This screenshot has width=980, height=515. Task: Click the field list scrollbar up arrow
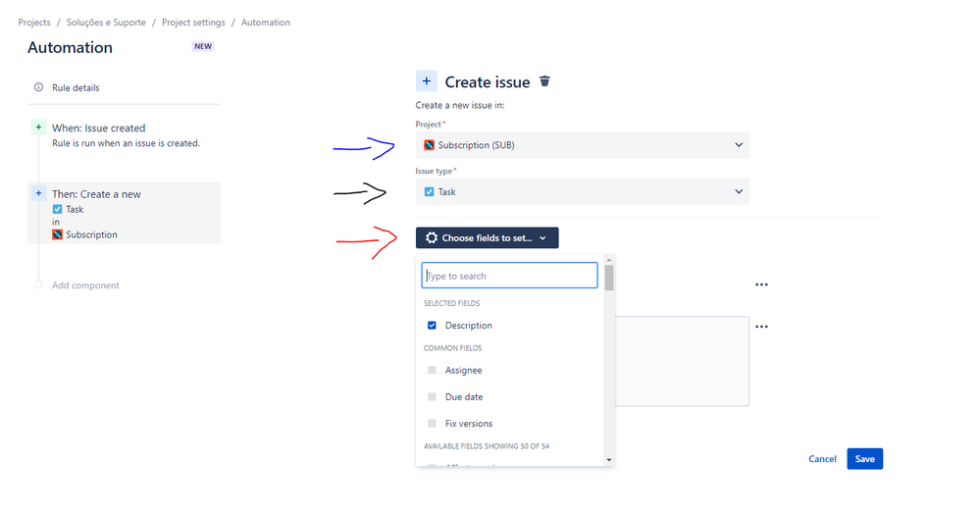click(x=609, y=260)
